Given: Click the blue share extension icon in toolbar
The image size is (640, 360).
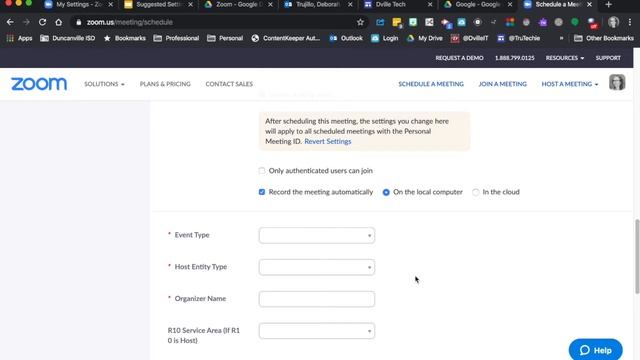Looking at the screenshot, I should [380, 22].
